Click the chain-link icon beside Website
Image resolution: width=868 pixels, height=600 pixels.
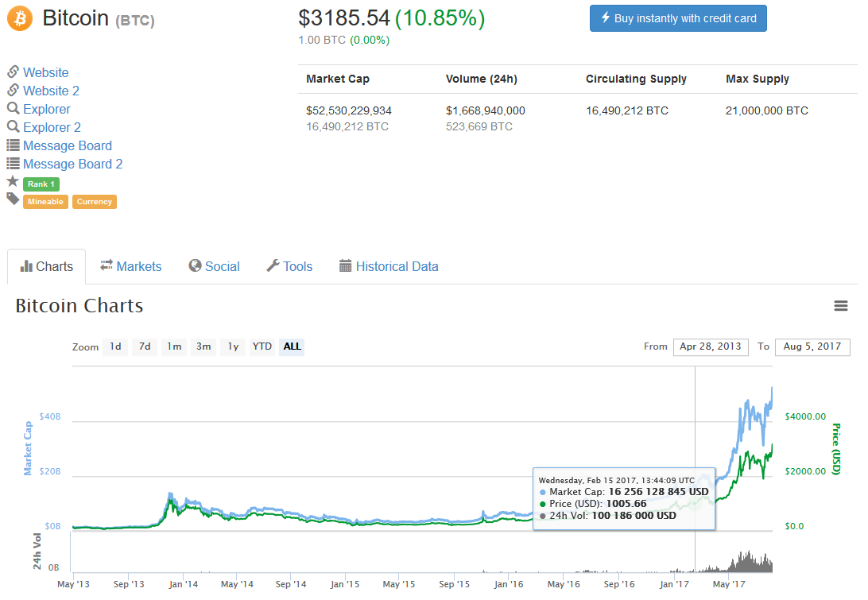[14, 72]
